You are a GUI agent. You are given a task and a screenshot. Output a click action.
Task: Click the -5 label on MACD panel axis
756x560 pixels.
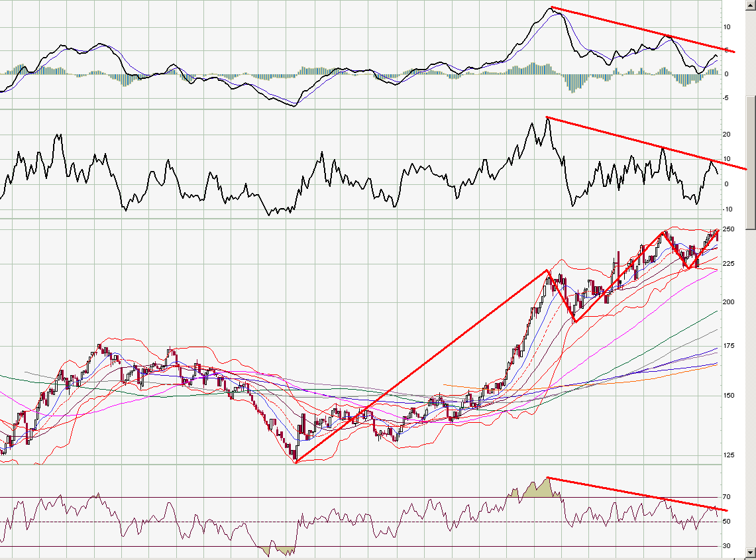point(726,98)
